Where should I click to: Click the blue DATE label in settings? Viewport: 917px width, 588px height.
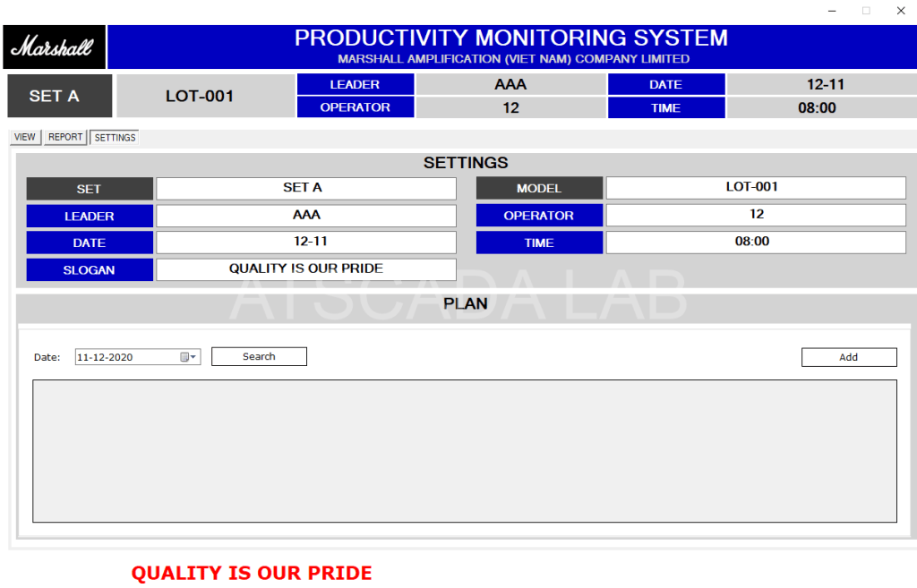point(90,243)
